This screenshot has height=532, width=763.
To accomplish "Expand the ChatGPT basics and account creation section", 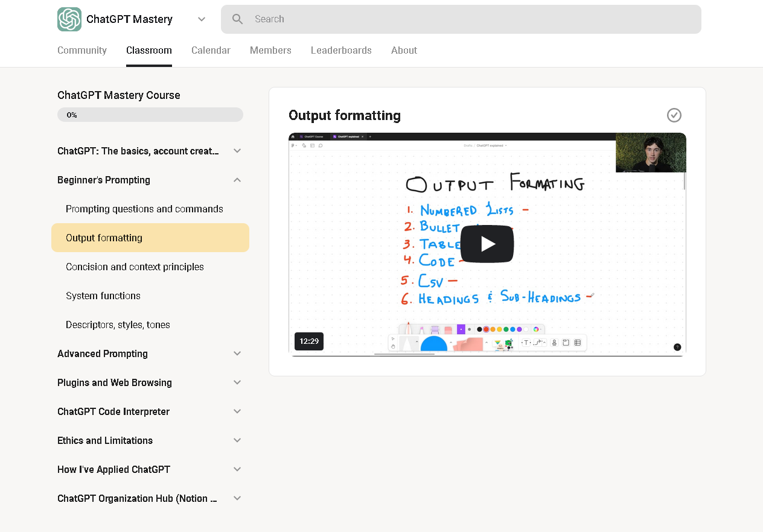I will [x=237, y=151].
